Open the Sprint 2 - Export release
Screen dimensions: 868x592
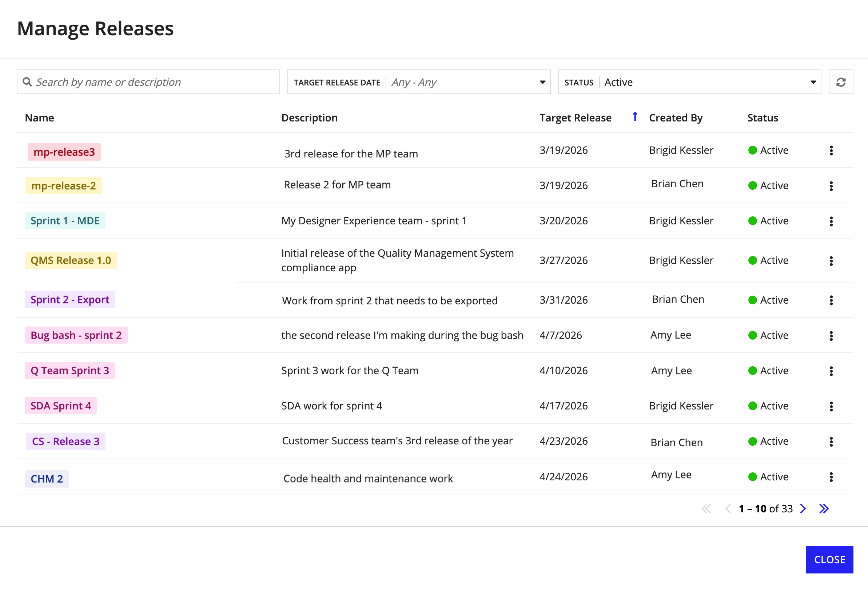[x=70, y=299]
